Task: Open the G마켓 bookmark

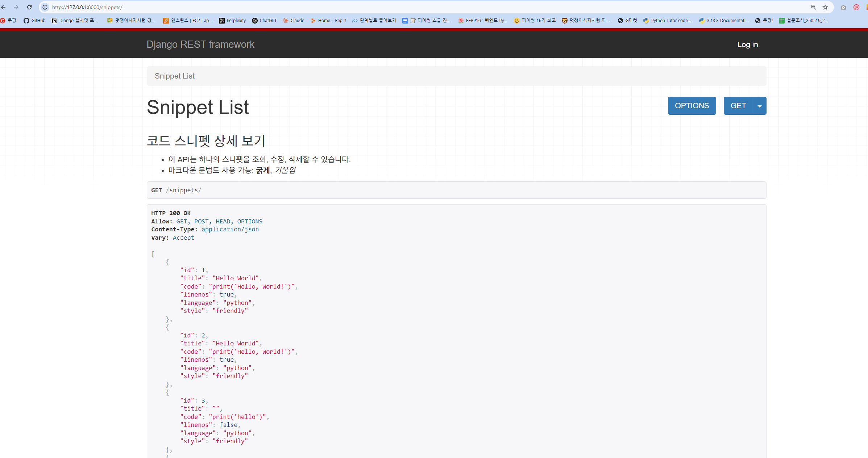Action: click(627, 21)
